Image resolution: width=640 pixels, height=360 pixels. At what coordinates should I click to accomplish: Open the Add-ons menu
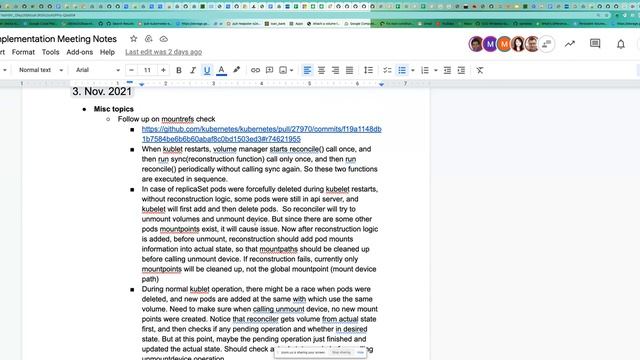coord(80,52)
